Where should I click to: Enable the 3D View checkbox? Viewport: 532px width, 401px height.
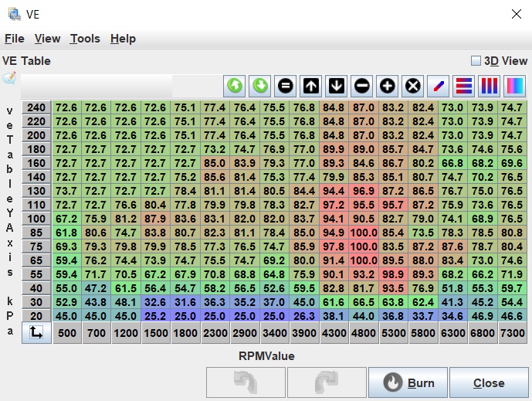(476, 61)
